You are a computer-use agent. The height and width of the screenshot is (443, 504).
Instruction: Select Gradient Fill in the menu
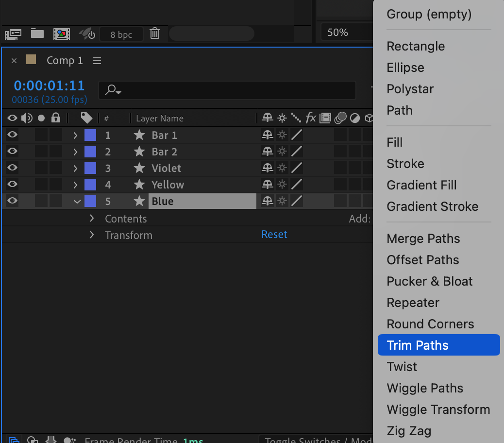coord(421,185)
